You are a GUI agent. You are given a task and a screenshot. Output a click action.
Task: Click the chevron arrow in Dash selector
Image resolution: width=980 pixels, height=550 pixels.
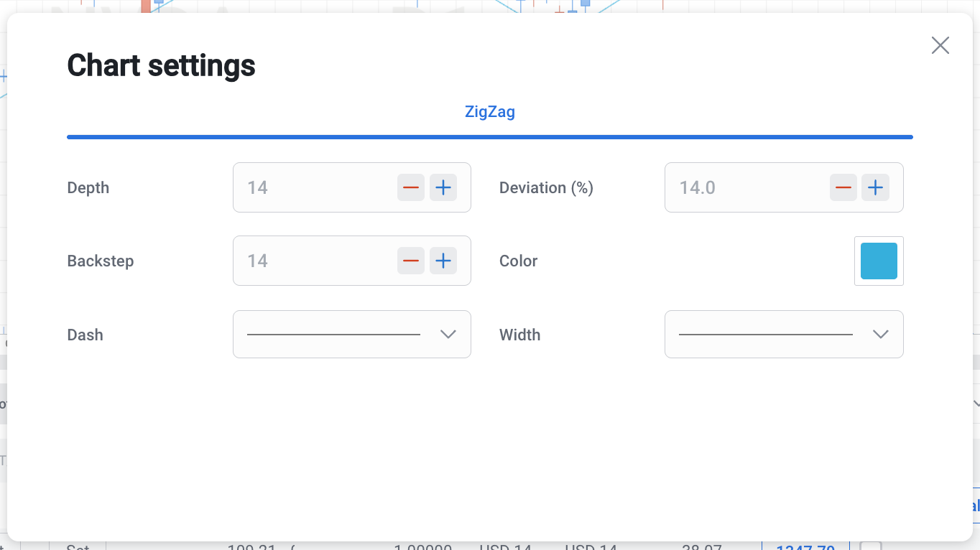coord(448,334)
